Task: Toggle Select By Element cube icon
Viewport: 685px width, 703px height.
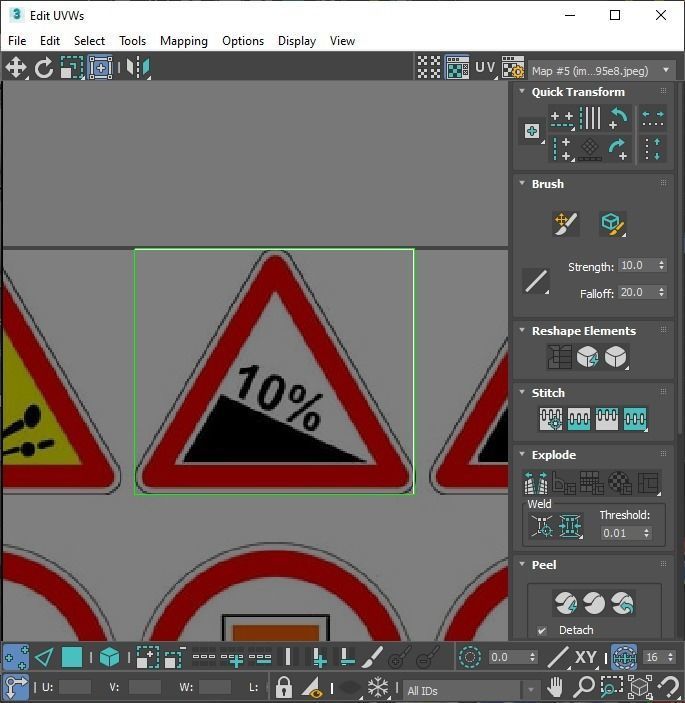Action: [x=109, y=658]
